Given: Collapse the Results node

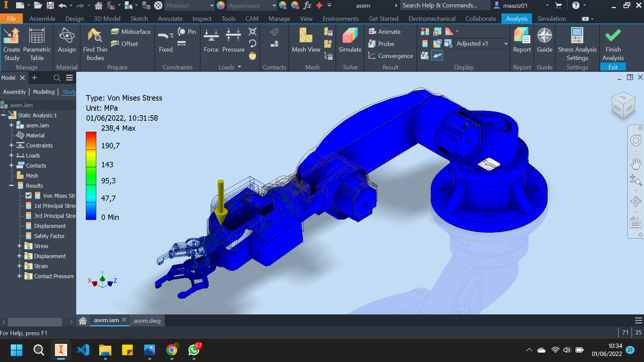Looking at the screenshot, I should [11, 186].
